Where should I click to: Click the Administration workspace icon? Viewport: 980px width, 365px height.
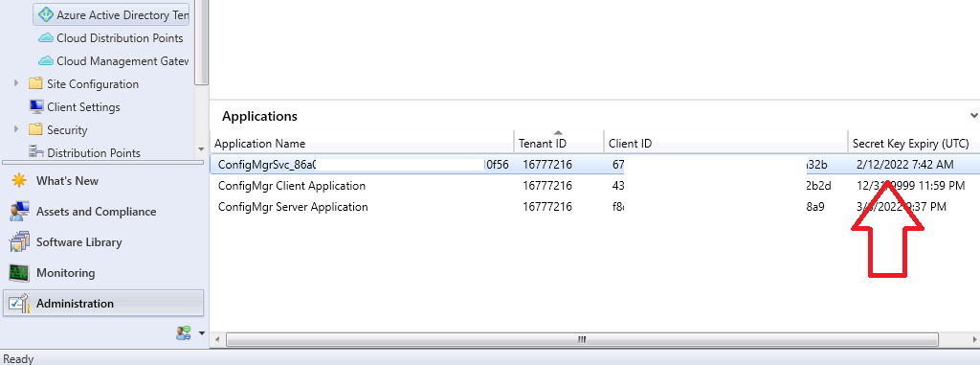[x=19, y=304]
